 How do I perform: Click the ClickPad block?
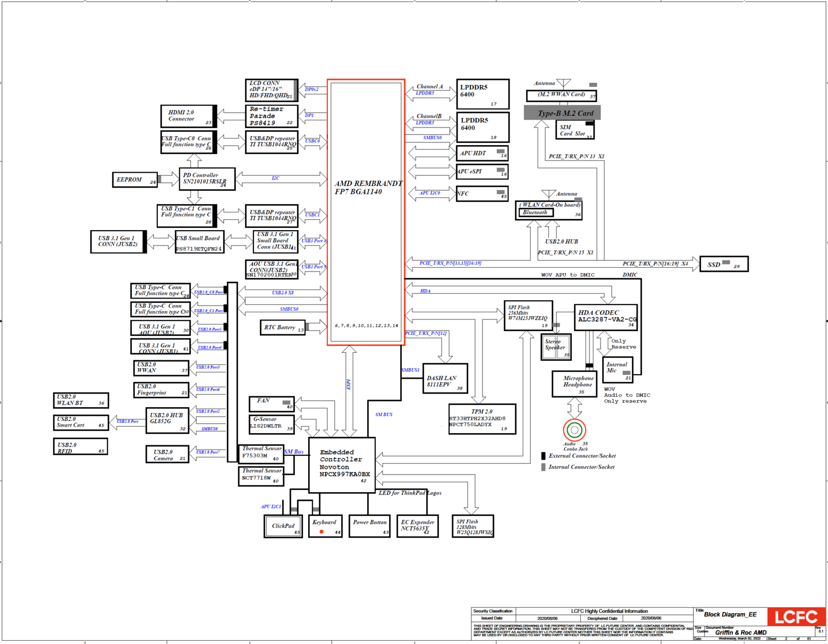click(283, 526)
